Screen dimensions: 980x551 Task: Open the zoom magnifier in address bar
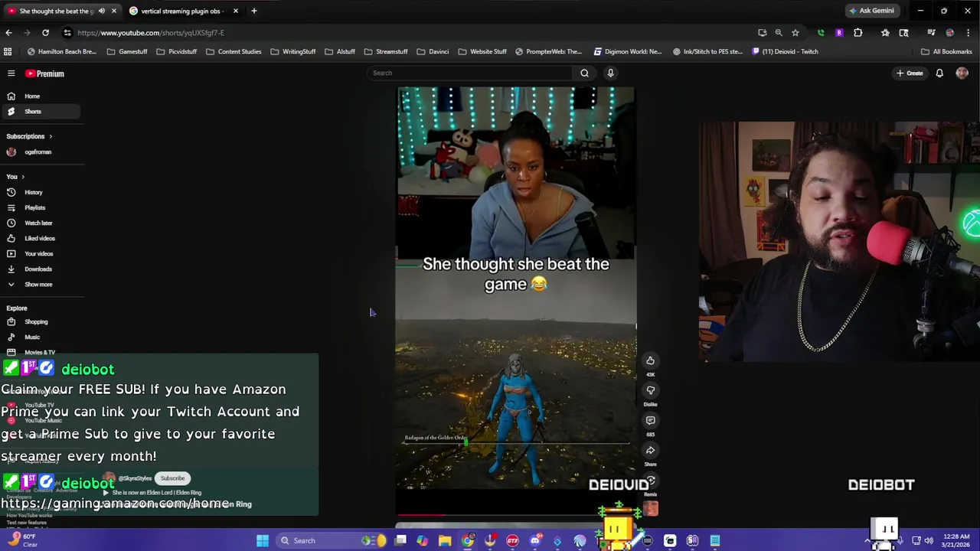click(x=779, y=33)
